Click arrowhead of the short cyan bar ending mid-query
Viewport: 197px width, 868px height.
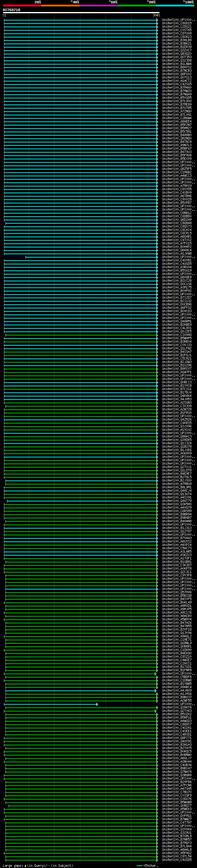97,704
